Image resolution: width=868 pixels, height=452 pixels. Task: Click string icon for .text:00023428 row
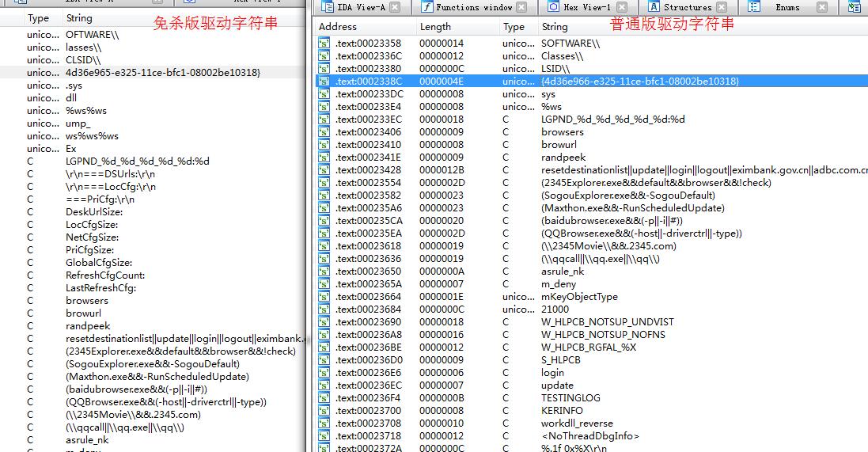(x=324, y=171)
